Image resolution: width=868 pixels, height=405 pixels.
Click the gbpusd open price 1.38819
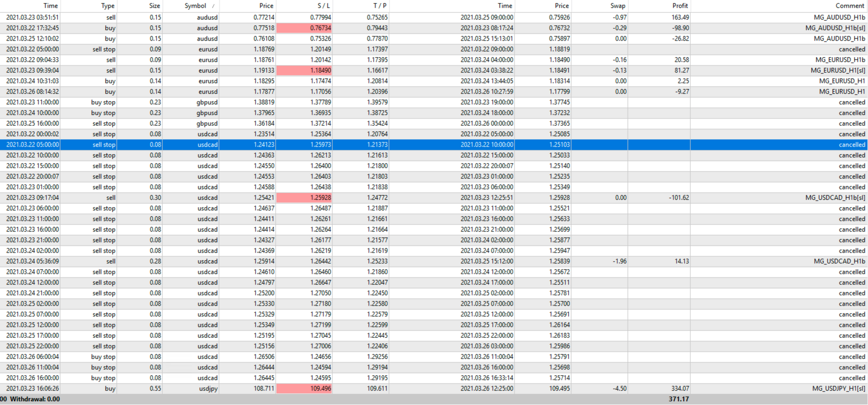264,102
